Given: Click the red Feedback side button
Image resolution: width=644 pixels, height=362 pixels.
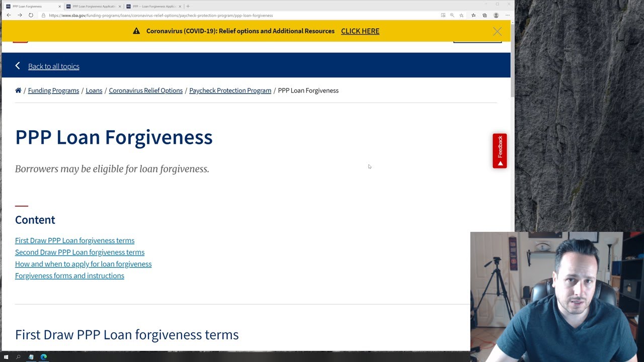Looking at the screenshot, I should (x=500, y=151).
